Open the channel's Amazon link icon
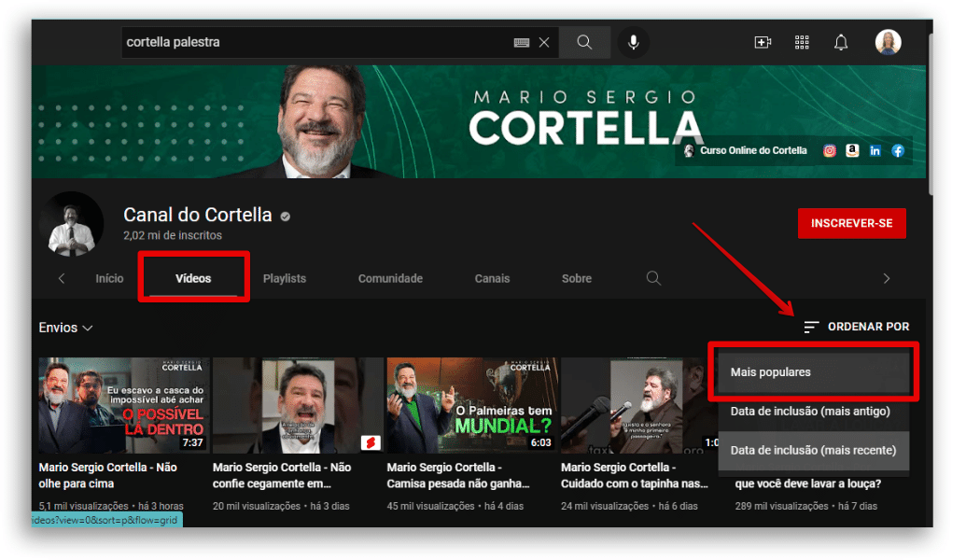 coord(852,150)
